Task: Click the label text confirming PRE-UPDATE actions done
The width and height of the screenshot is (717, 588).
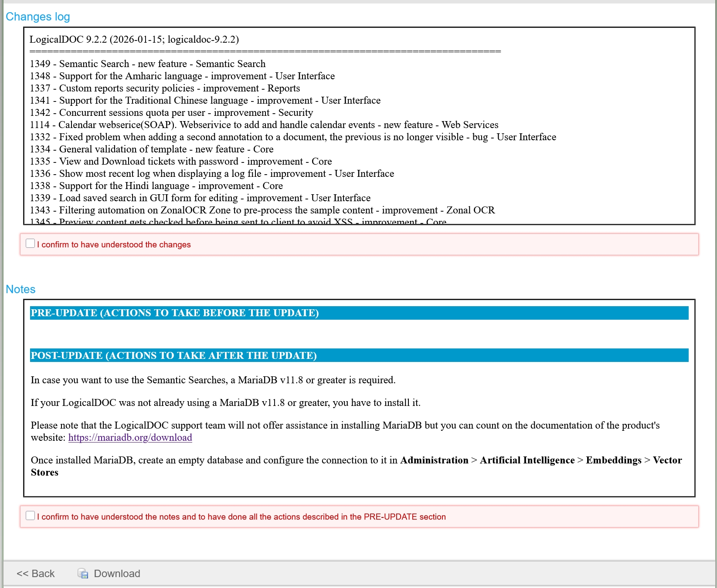Action: [x=241, y=517]
